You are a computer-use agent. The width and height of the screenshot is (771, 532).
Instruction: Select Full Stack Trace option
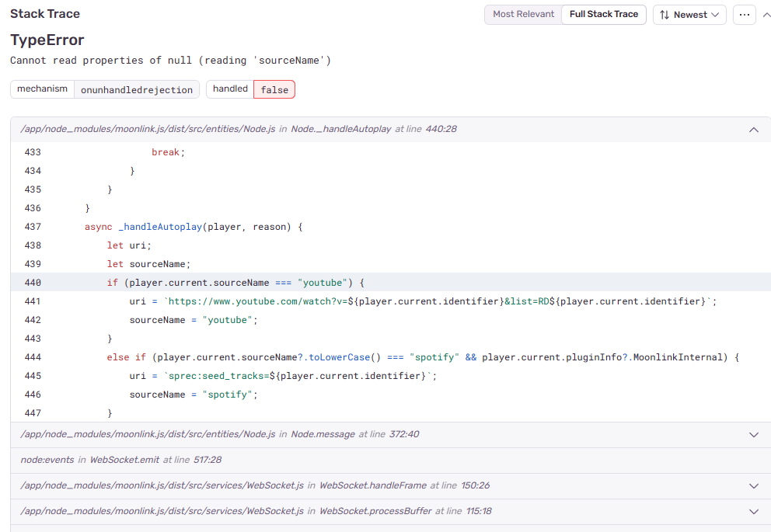pyautogui.click(x=604, y=15)
